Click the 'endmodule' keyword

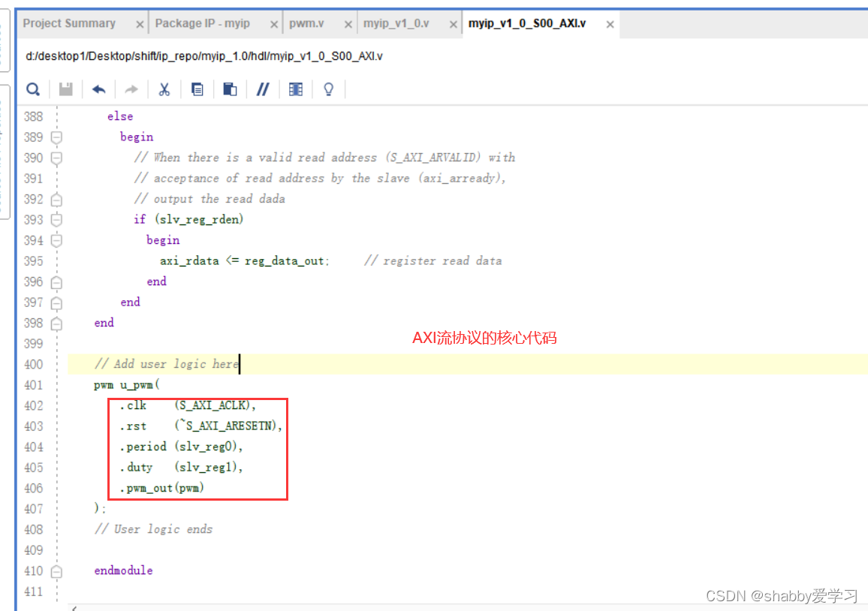[x=123, y=570]
